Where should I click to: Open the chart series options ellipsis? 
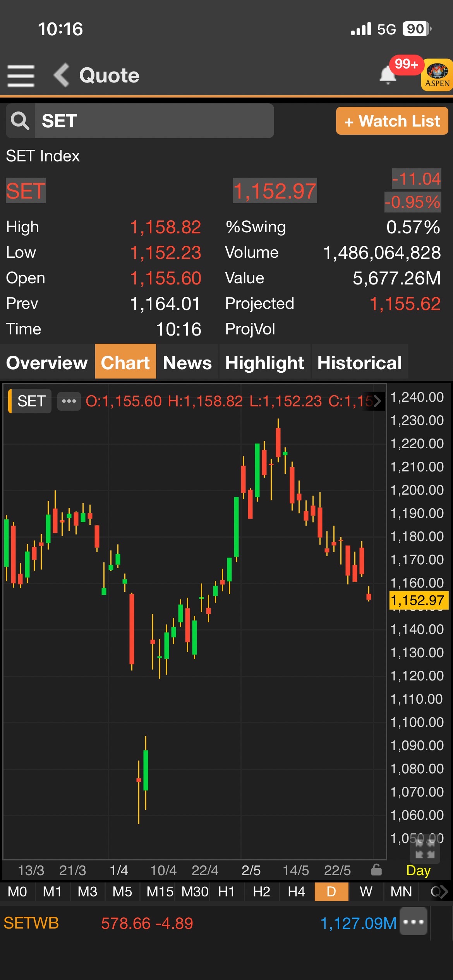click(69, 401)
